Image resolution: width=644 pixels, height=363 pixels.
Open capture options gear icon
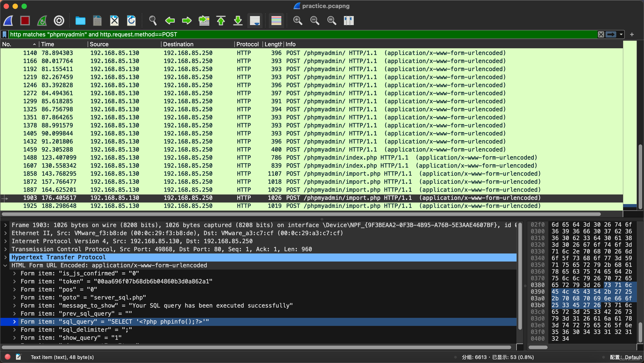(59, 21)
